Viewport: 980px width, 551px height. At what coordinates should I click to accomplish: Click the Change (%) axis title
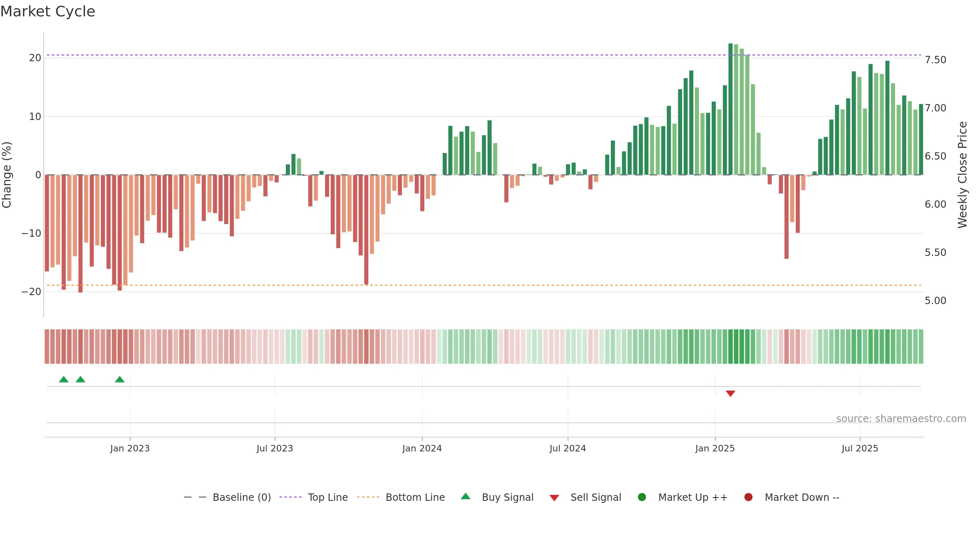pyautogui.click(x=7, y=175)
